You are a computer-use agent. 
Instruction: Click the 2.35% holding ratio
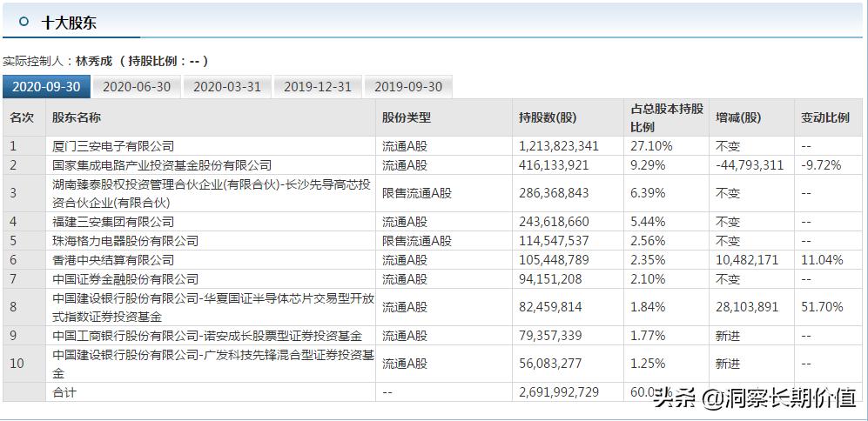click(x=649, y=259)
